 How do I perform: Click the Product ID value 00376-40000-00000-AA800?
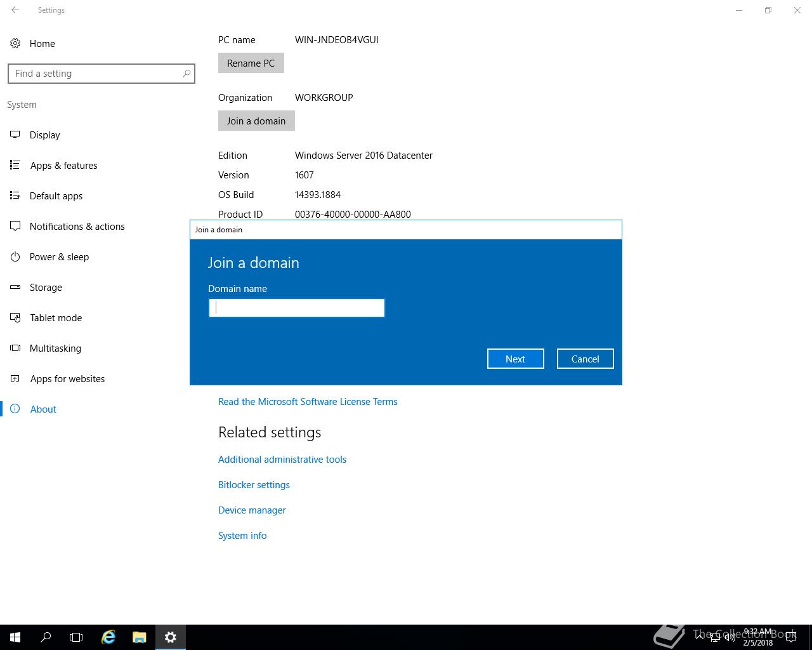click(x=353, y=214)
